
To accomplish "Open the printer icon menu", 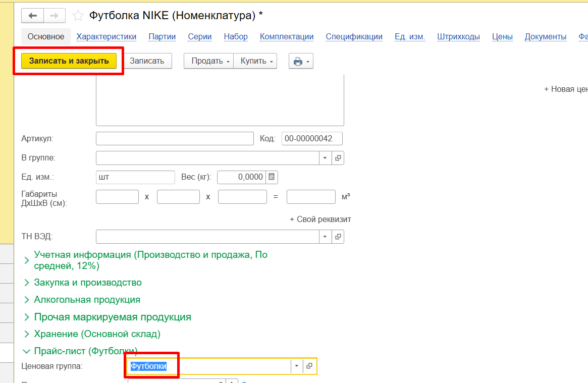I will [x=301, y=61].
